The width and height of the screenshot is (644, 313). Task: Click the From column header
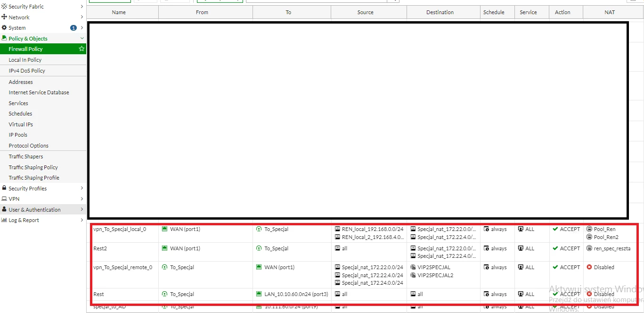(x=205, y=12)
